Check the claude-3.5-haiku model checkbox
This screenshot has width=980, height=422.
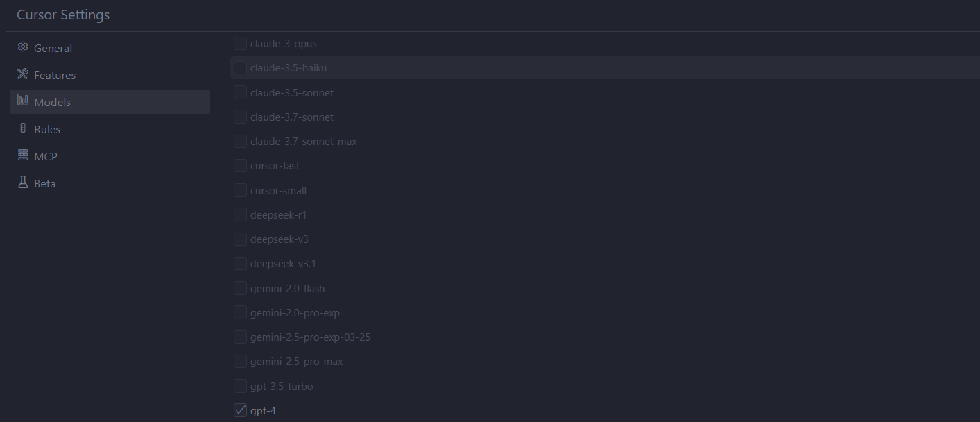click(240, 68)
